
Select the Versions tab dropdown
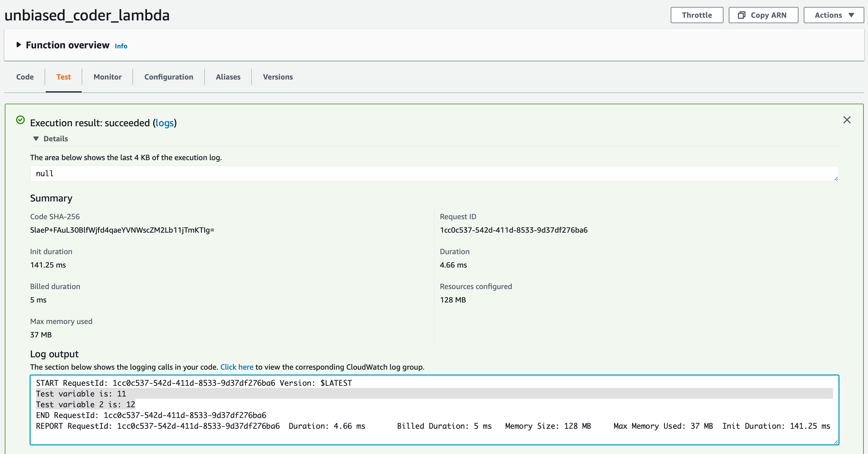[x=277, y=76]
